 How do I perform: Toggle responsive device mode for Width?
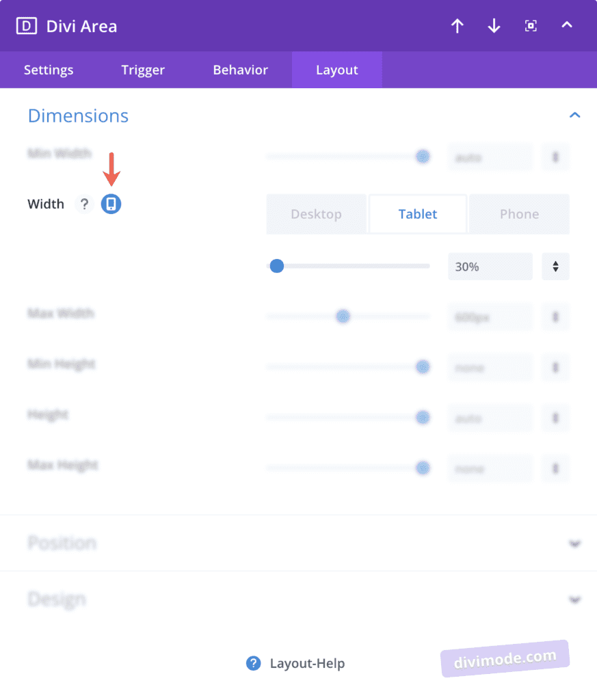click(x=111, y=204)
